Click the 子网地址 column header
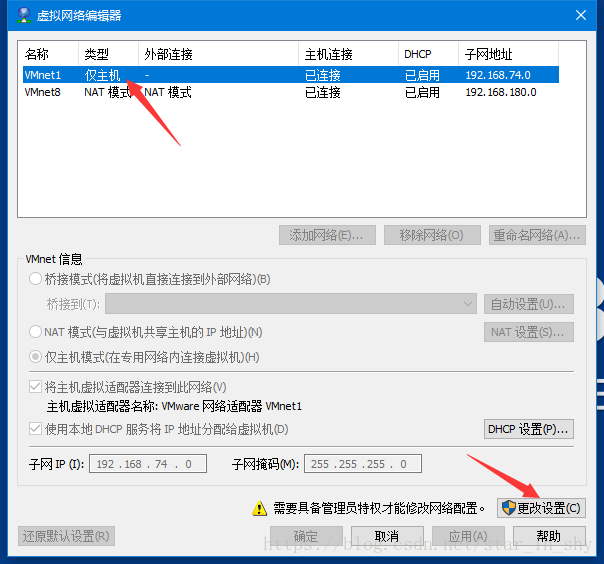Image resolution: width=604 pixels, height=564 pixels. click(508, 54)
